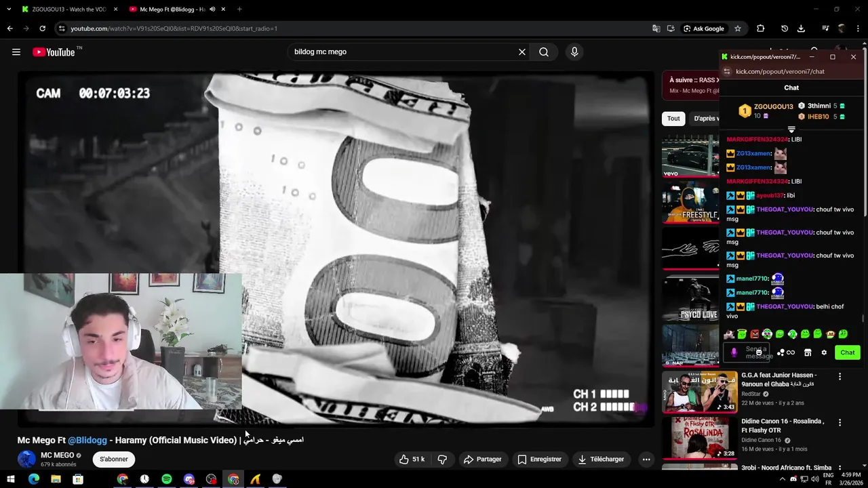Go back to the previous page

[x=9, y=28]
